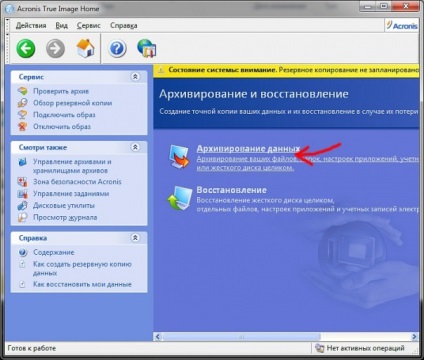Click the Home house icon in toolbar
The width and height of the screenshot is (424, 360).
[x=85, y=49]
